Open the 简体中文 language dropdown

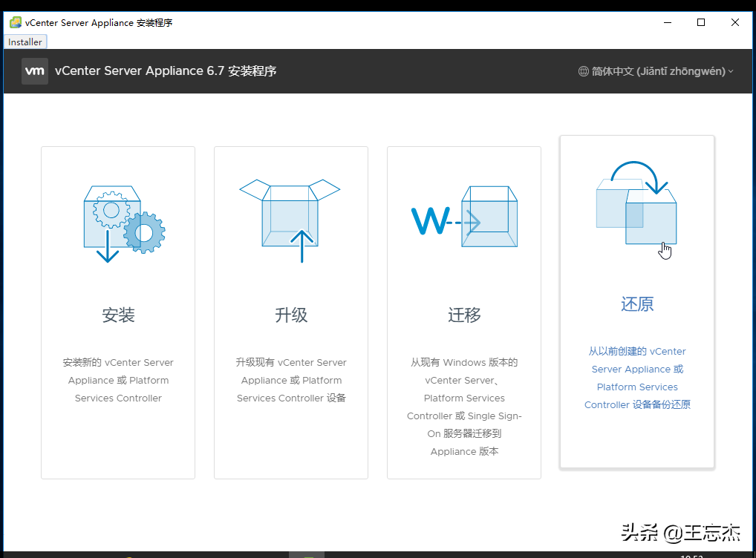[x=656, y=71]
